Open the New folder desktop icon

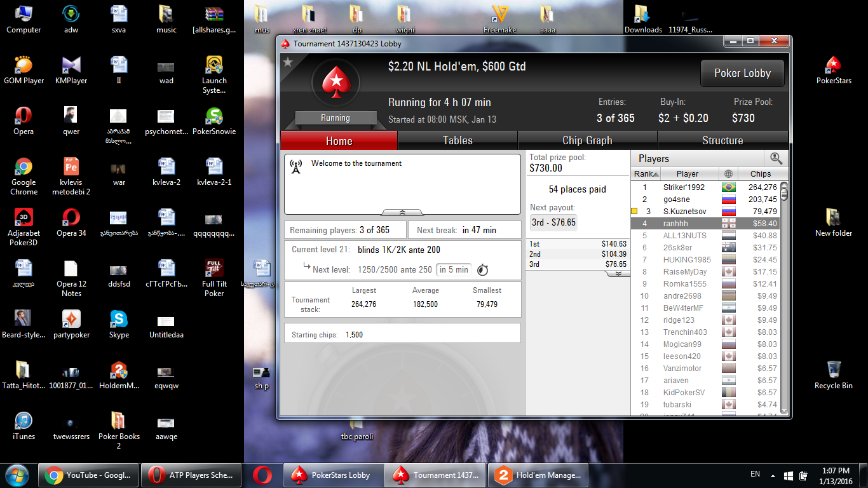point(833,223)
